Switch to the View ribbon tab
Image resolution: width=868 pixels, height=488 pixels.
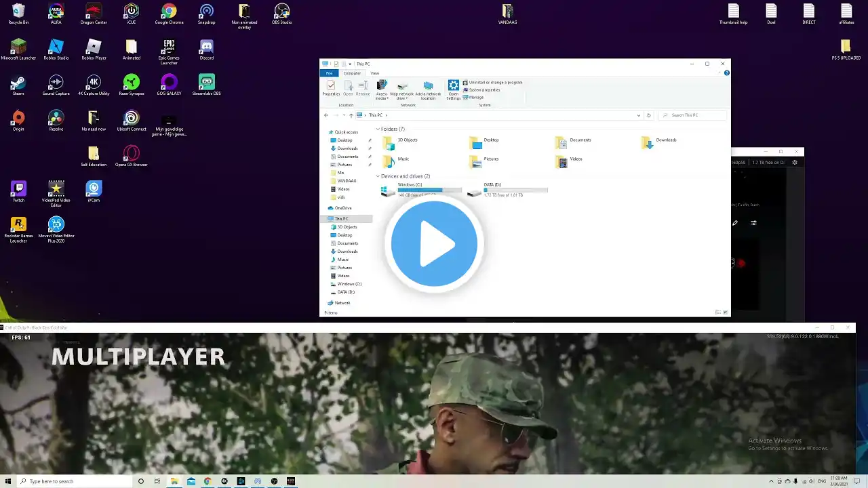click(x=374, y=73)
